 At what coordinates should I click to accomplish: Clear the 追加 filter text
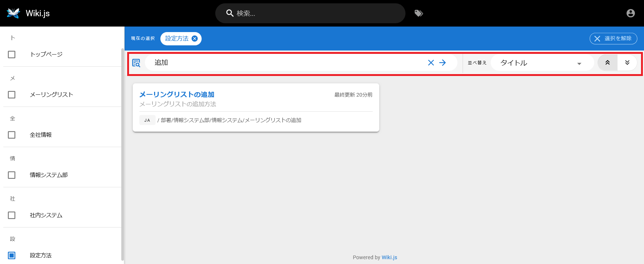click(431, 63)
